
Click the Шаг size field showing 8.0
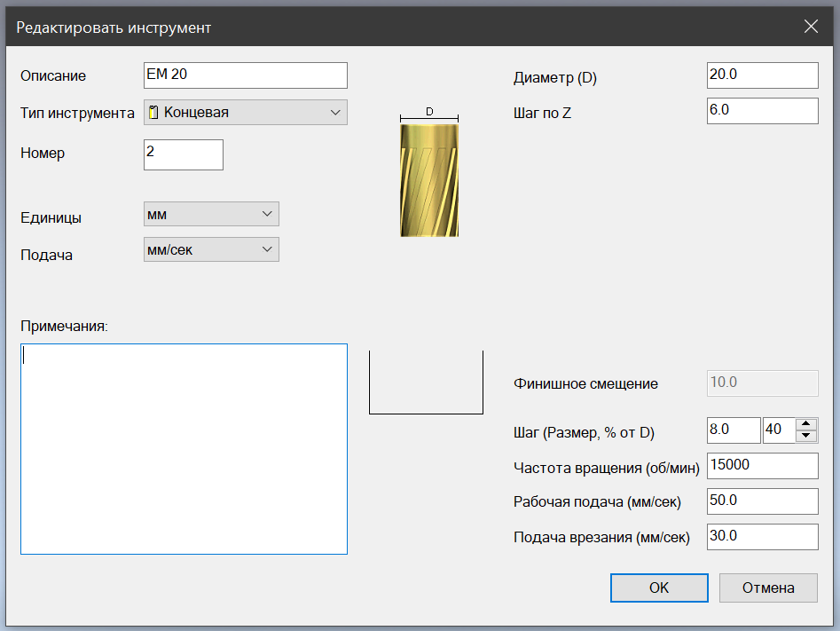click(x=734, y=430)
